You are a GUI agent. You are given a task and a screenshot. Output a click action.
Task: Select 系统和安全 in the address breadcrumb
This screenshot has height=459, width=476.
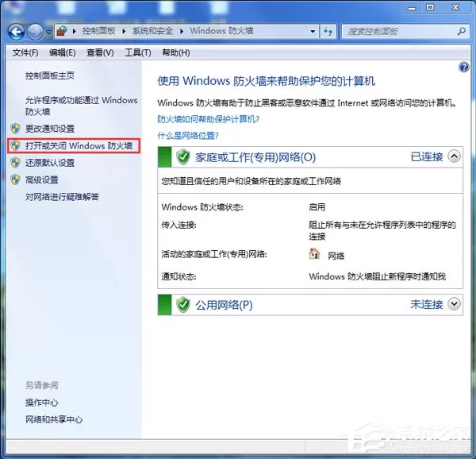click(x=152, y=31)
